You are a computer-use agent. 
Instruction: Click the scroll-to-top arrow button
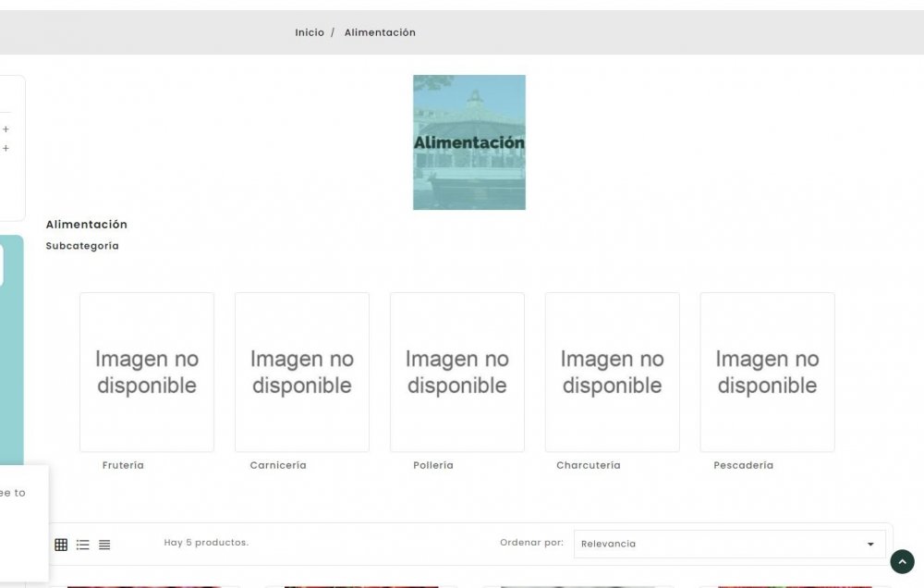902,561
